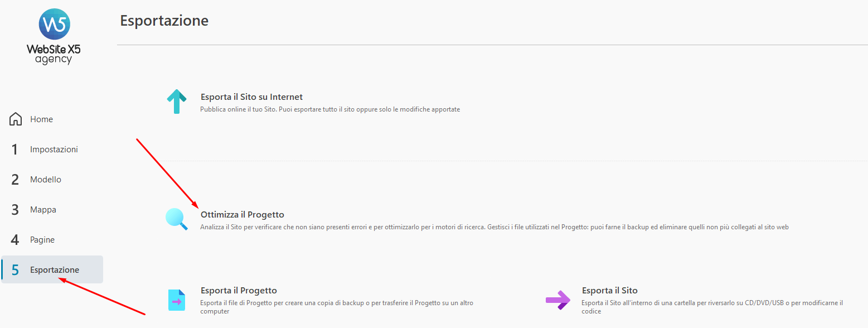Open the Home section
Screen dimensions: 868x328
tap(42, 119)
